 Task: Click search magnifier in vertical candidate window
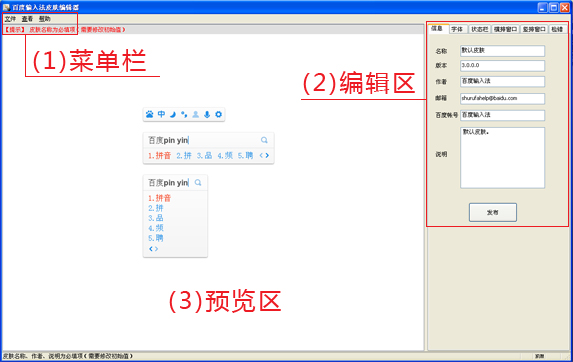tap(198, 182)
